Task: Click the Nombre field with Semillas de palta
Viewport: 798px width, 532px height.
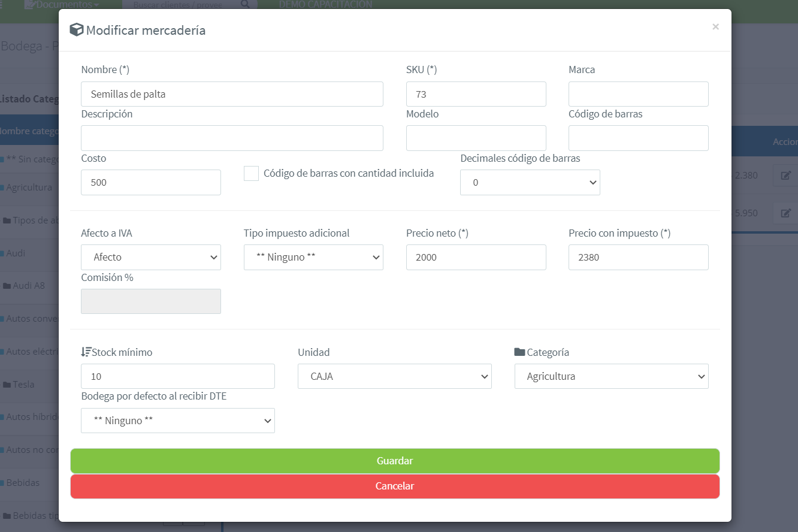Action: tap(232, 94)
